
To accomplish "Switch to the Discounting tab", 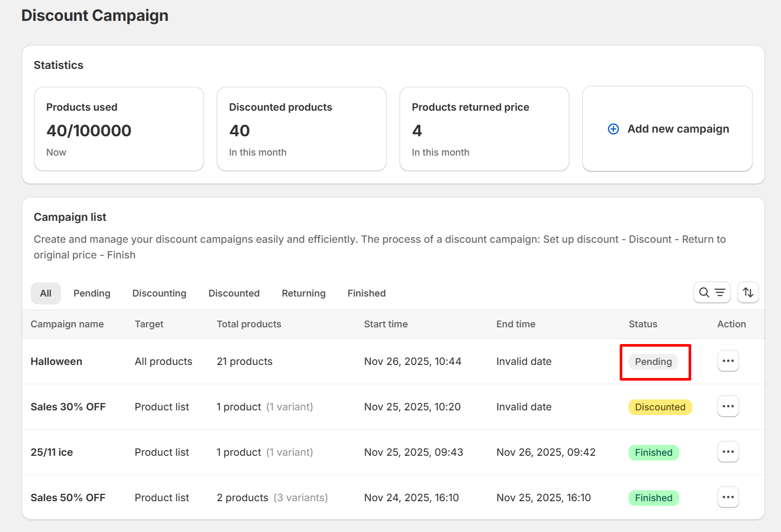I will click(x=159, y=293).
